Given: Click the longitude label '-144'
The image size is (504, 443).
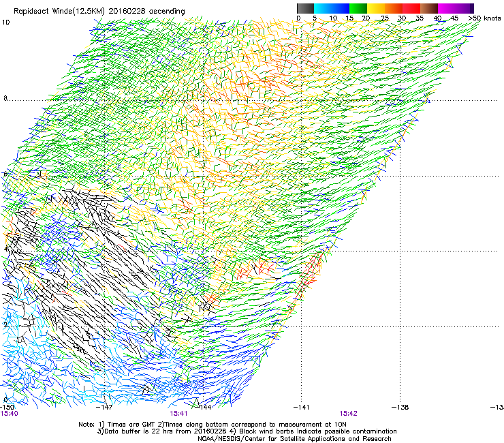Looking at the screenshot, I should (x=204, y=408).
